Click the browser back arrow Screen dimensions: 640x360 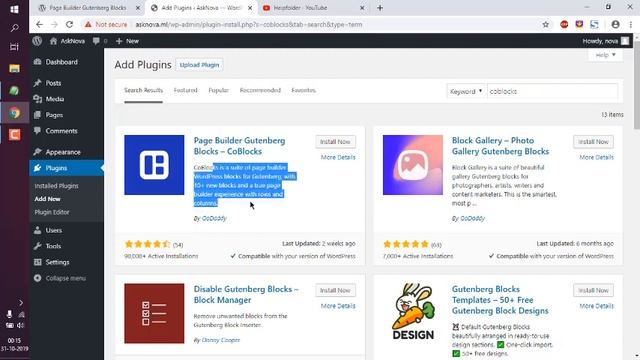click(x=39, y=24)
